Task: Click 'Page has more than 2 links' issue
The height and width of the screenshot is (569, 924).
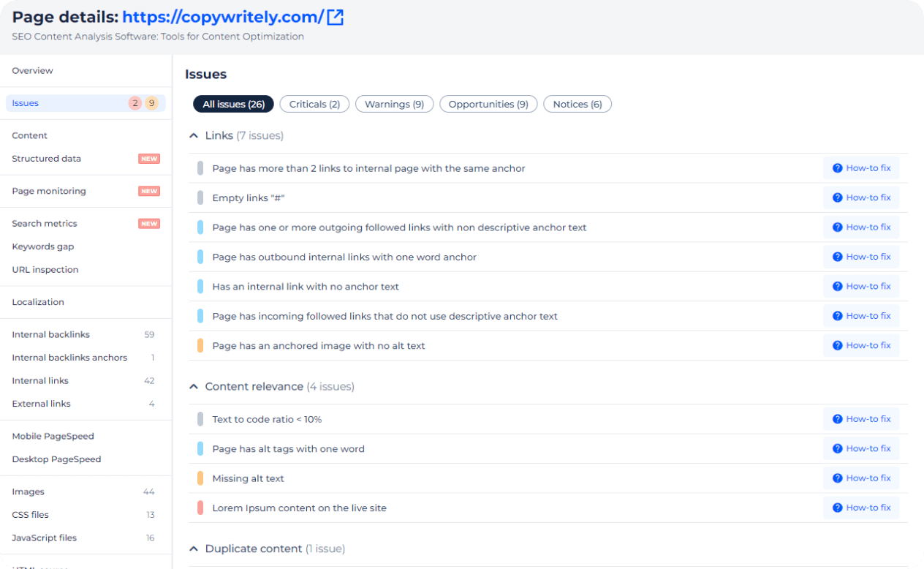Action: click(x=368, y=168)
